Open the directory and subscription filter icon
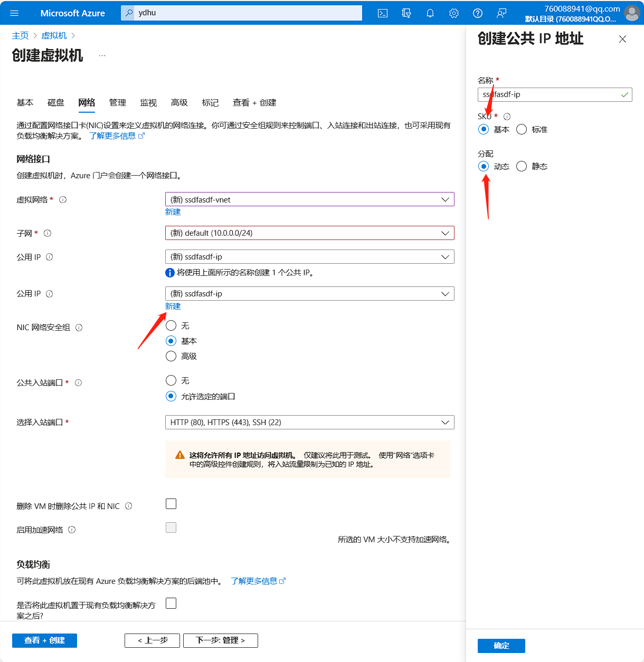The image size is (644, 662). coord(406,13)
